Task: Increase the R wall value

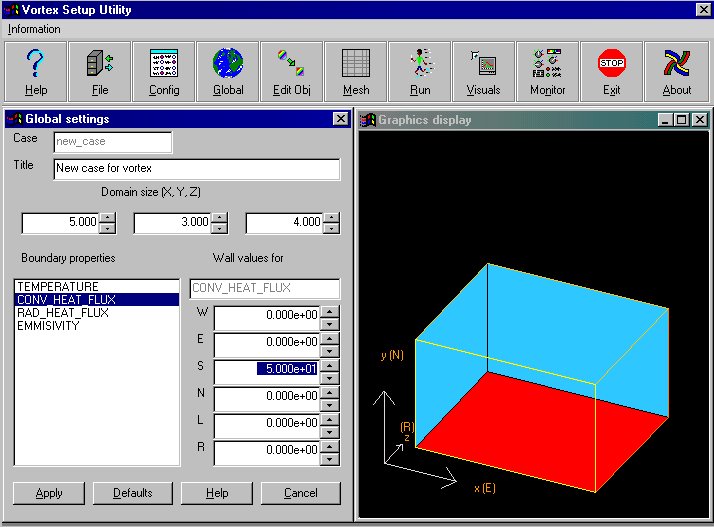Action: (330, 447)
